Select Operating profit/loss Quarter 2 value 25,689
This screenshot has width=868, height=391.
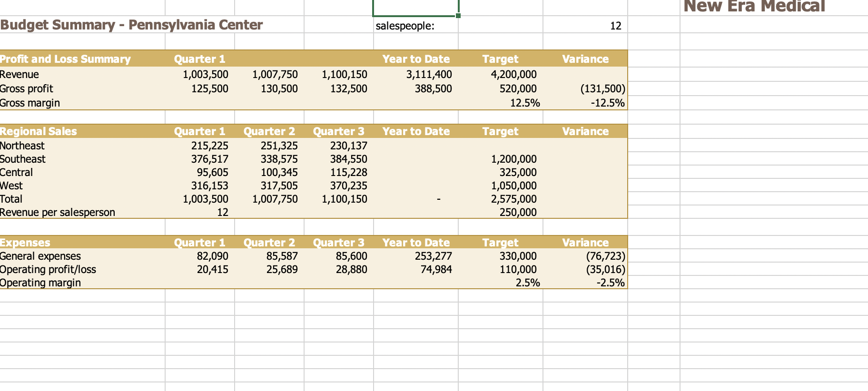(x=282, y=269)
